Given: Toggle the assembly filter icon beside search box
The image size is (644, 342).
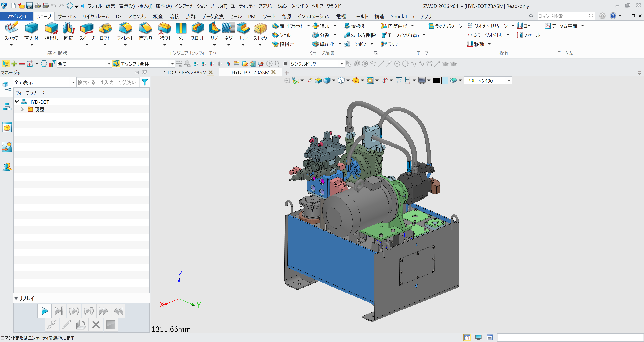Looking at the screenshot, I should pyautogui.click(x=145, y=82).
